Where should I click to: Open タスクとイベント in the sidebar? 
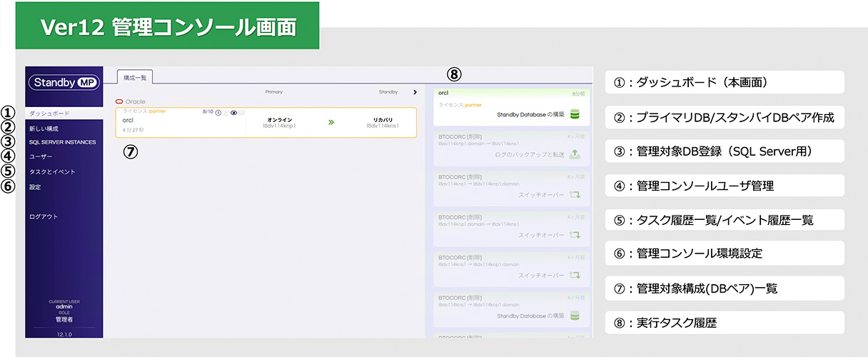coord(52,172)
